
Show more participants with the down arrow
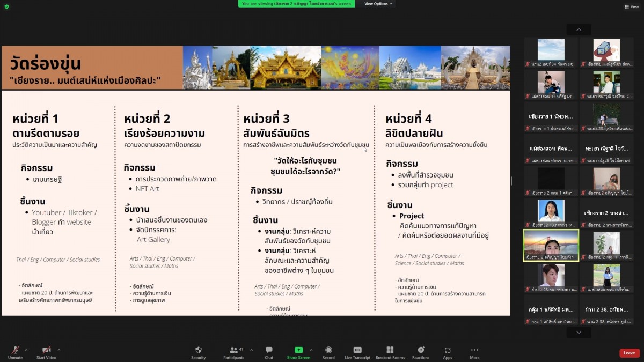coord(579,333)
